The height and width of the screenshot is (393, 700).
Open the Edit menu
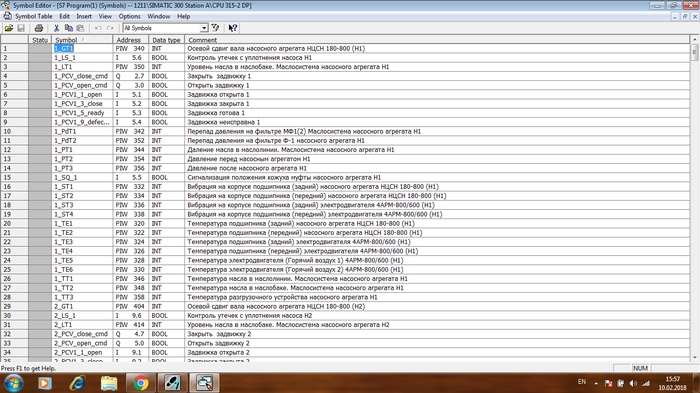pos(64,16)
